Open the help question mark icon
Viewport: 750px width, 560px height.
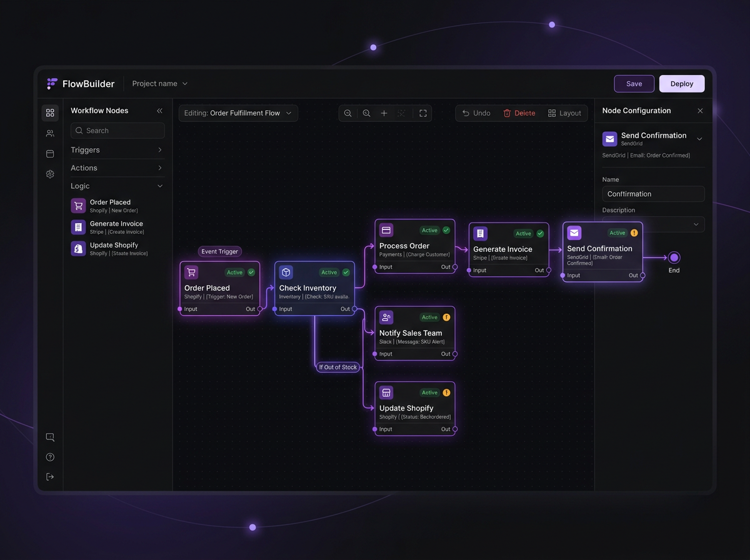coord(50,457)
